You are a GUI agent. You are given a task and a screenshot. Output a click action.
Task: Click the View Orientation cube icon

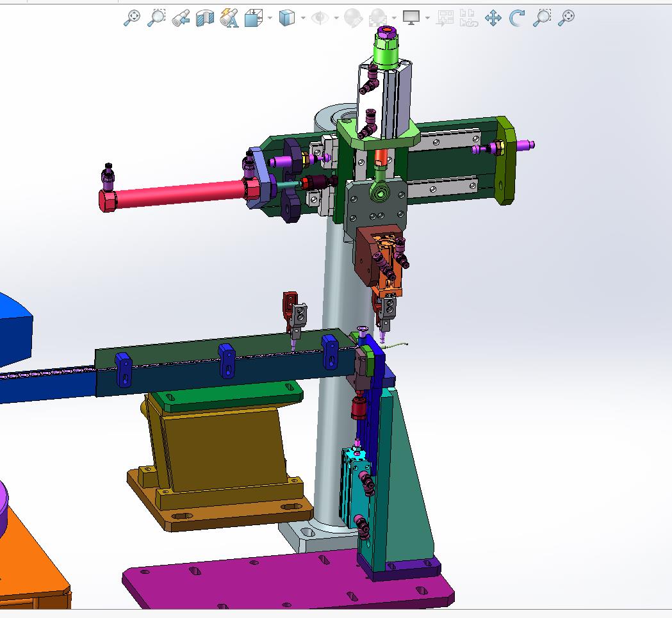click(254, 18)
